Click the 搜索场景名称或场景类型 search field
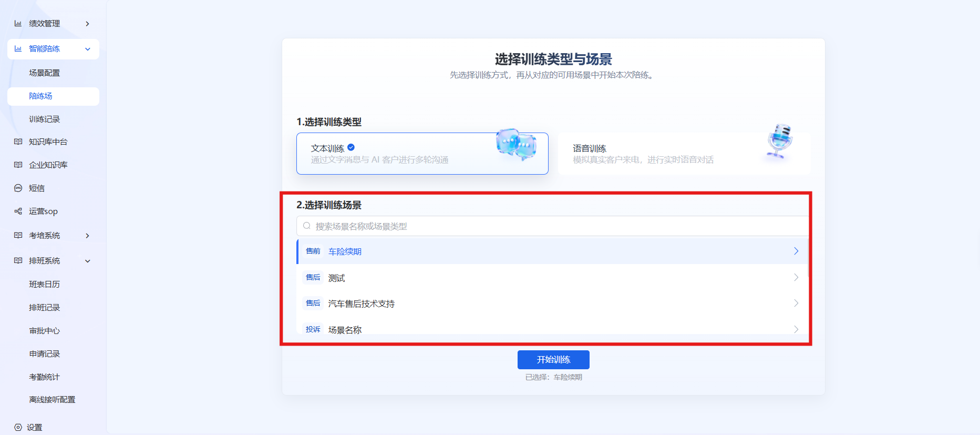The height and width of the screenshot is (435, 980). (552, 226)
